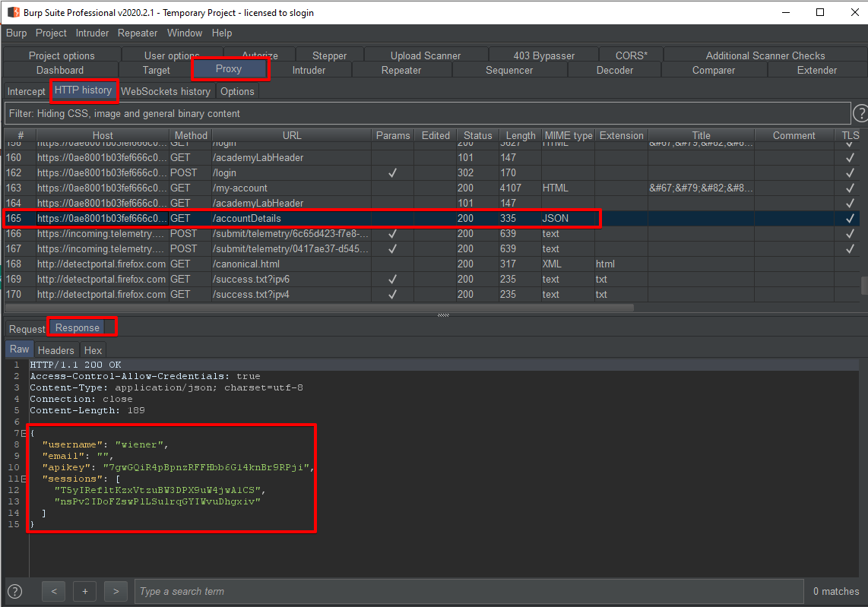Open Additional Scanner Checks tab
The width and height of the screenshot is (868, 607).
coord(765,55)
